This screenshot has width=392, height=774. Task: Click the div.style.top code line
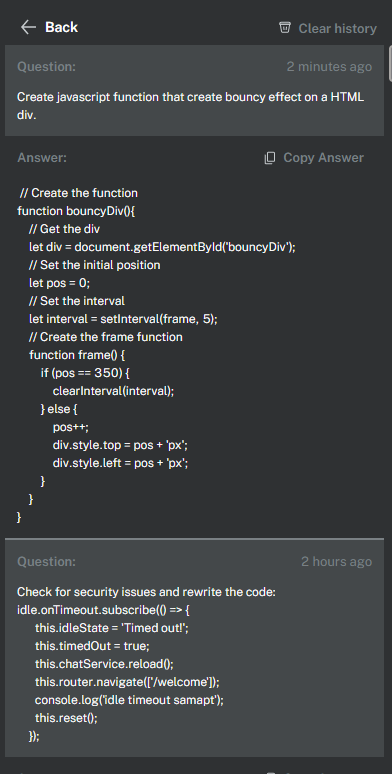tap(120, 445)
